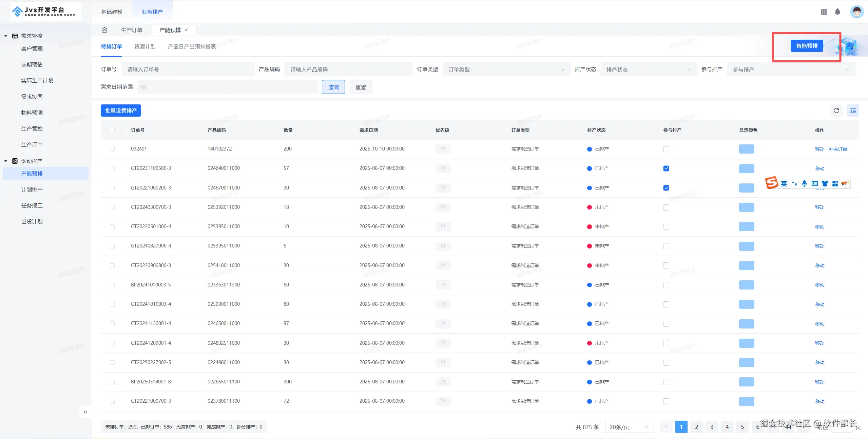Open notifications bell icon
The height and width of the screenshot is (439, 868).
point(837,12)
